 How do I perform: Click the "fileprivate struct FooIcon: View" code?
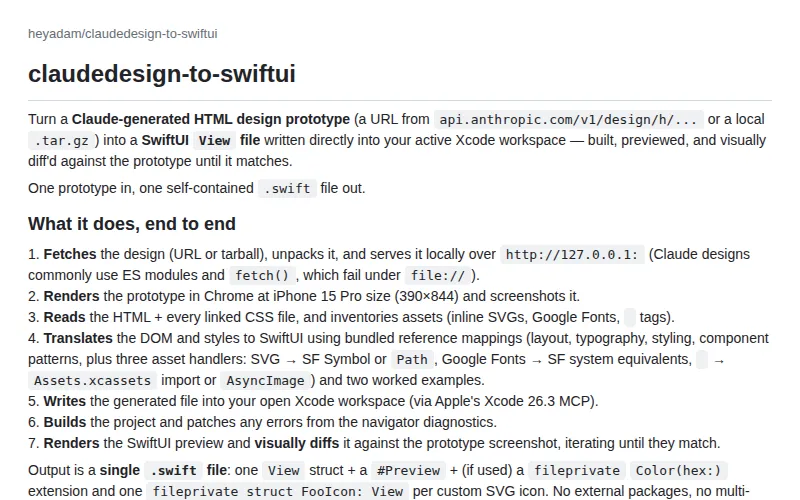coord(278,491)
